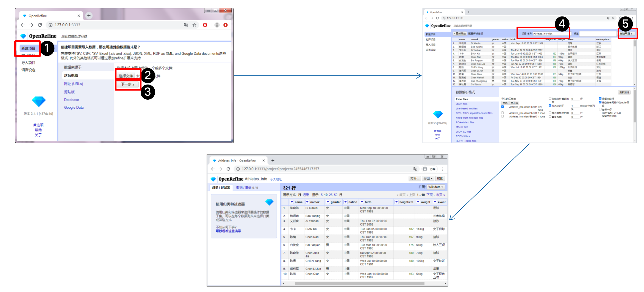Select 归类 / 过滤器 tab in Athletes_info window
Image resolution: width=644 pixels, height=292 pixels.
[x=221, y=188]
